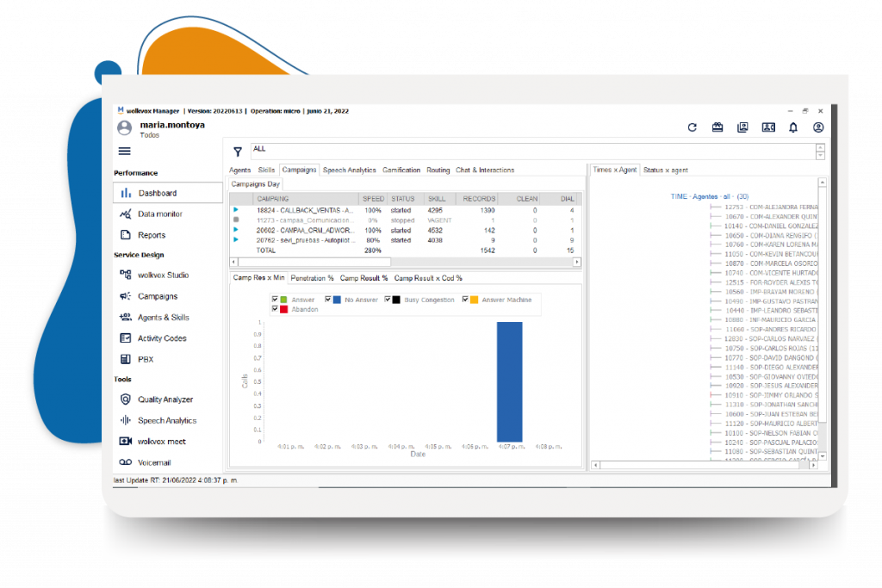
Task: Open Quality Analyzer tool
Action: (x=165, y=399)
